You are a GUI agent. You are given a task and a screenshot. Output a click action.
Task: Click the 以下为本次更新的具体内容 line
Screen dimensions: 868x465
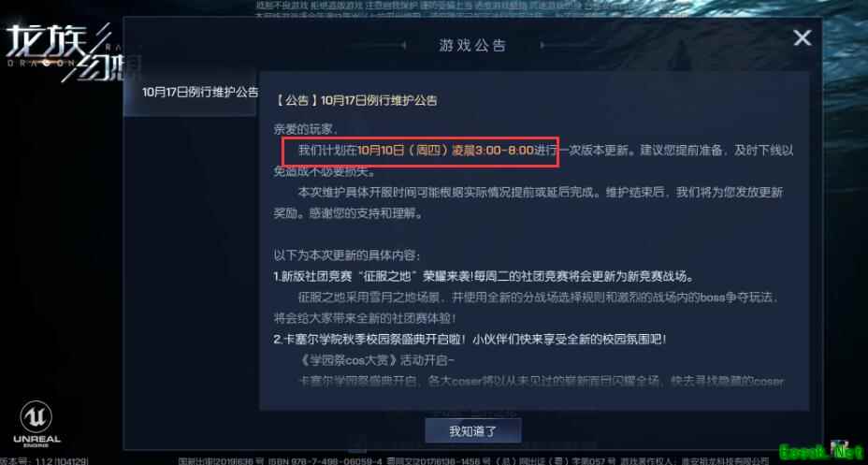[x=347, y=256]
